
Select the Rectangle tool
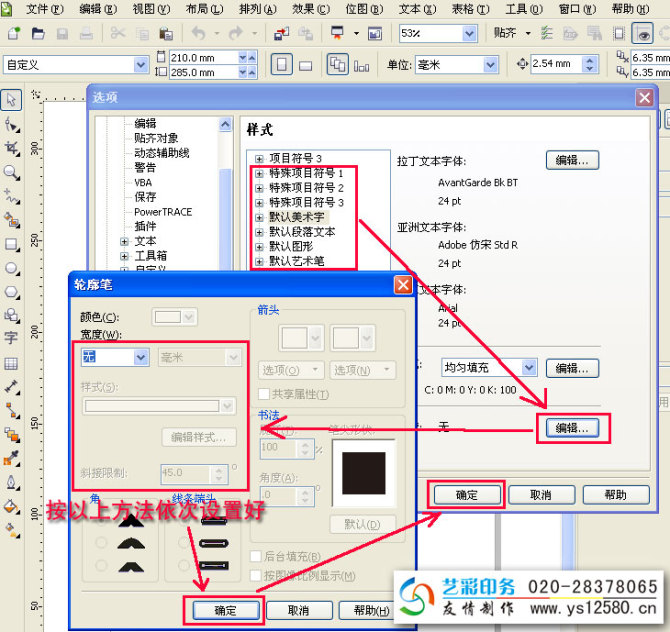[12, 244]
